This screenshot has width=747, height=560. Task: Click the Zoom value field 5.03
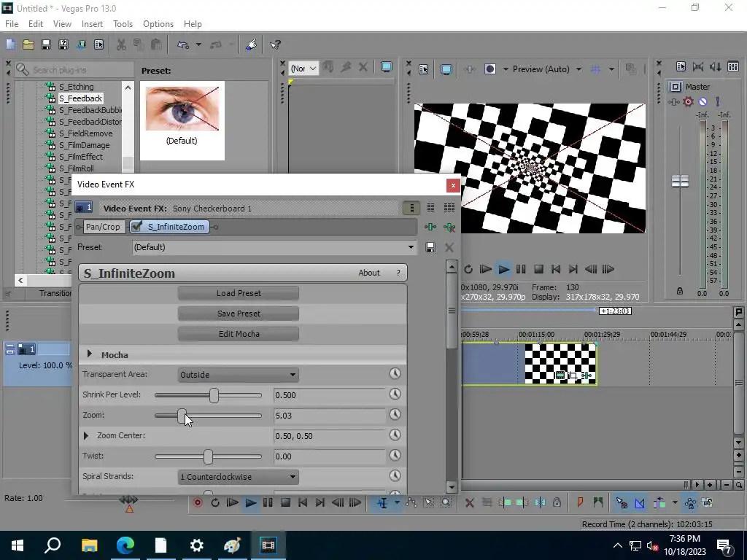(x=329, y=415)
